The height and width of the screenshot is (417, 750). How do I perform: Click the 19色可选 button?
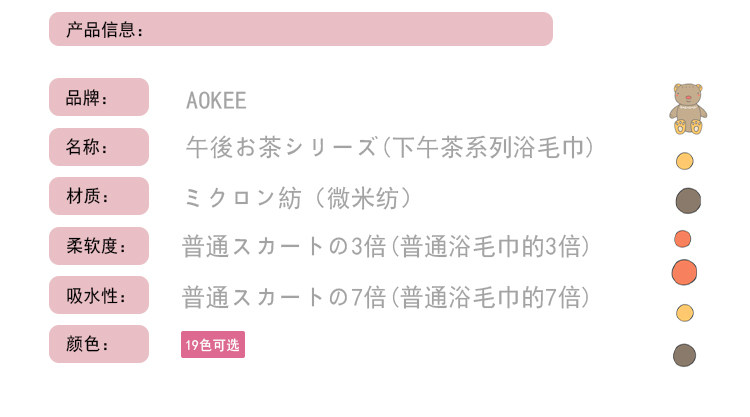coord(212,345)
